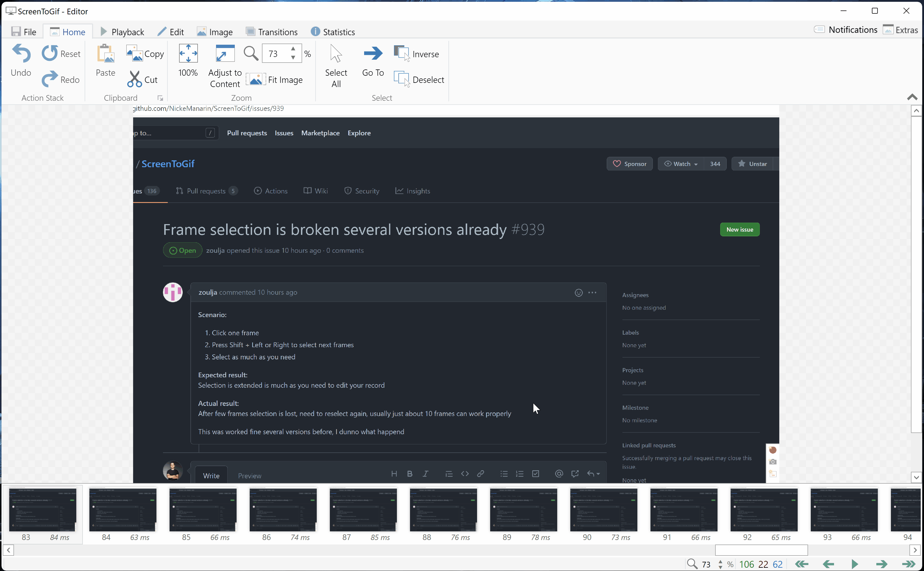The image size is (924, 571).
Task: Copy the selected frames
Action: pyautogui.click(x=145, y=54)
